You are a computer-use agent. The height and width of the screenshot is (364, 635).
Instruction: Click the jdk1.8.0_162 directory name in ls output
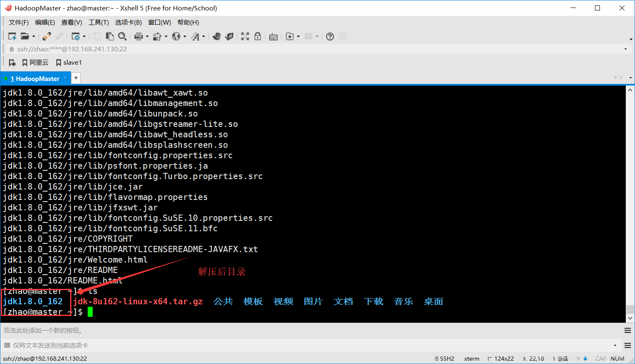pyautogui.click(x=33, y=301)
